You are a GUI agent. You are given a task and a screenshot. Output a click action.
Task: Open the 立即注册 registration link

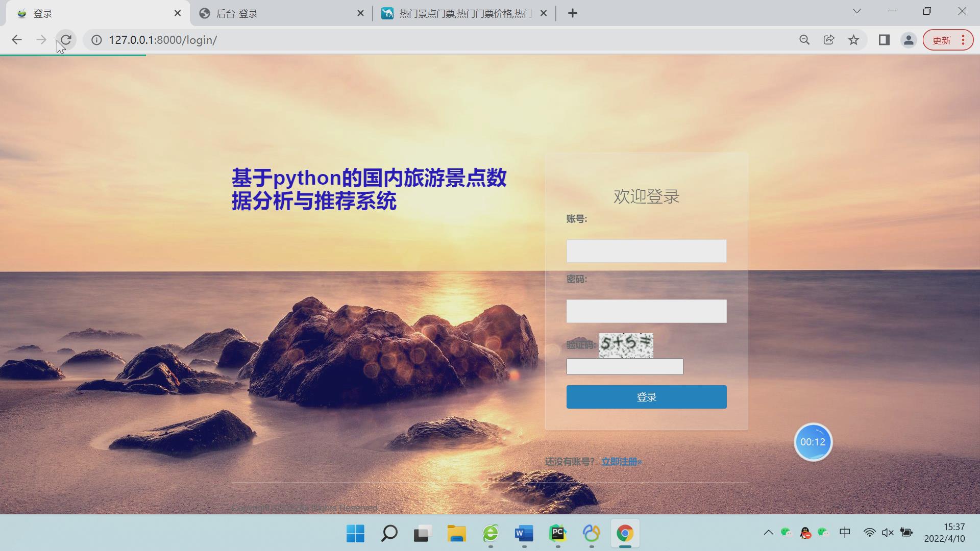point(621,461)
